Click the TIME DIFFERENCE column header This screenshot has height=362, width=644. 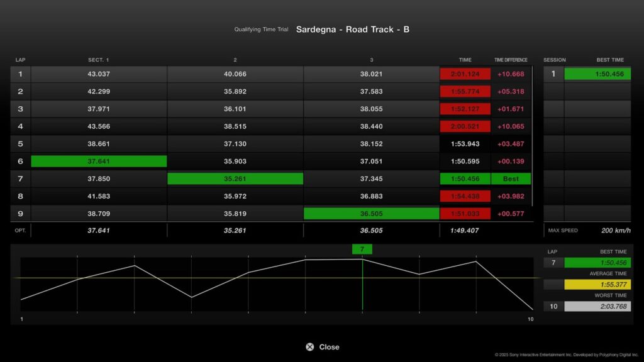[x=511, y=60]
